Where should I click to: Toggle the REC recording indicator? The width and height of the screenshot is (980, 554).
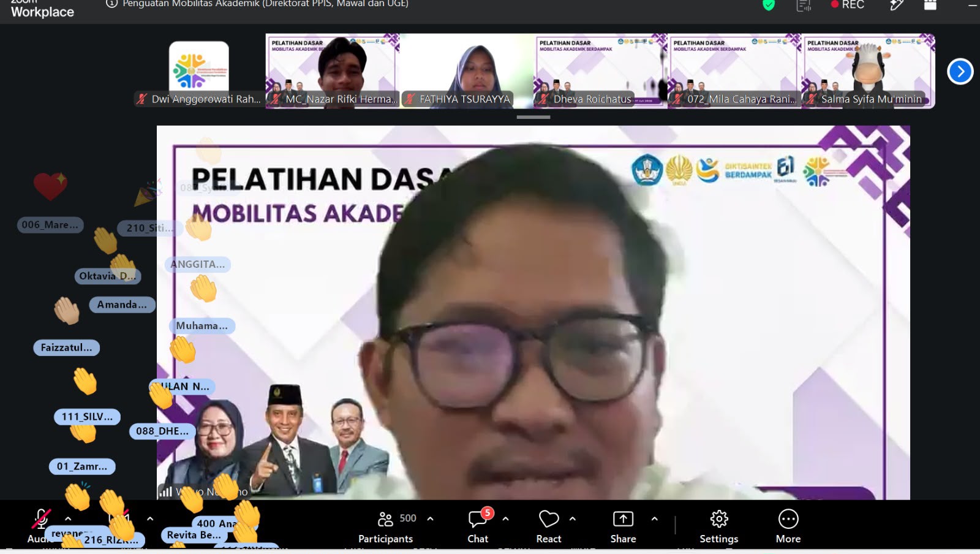point(847,4)
